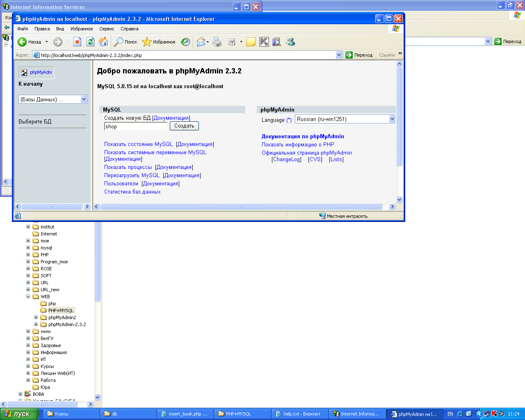This screenshot has height=420, width=525.
Task: Open the address bar dropdown arrow
Action: (339, 55)
